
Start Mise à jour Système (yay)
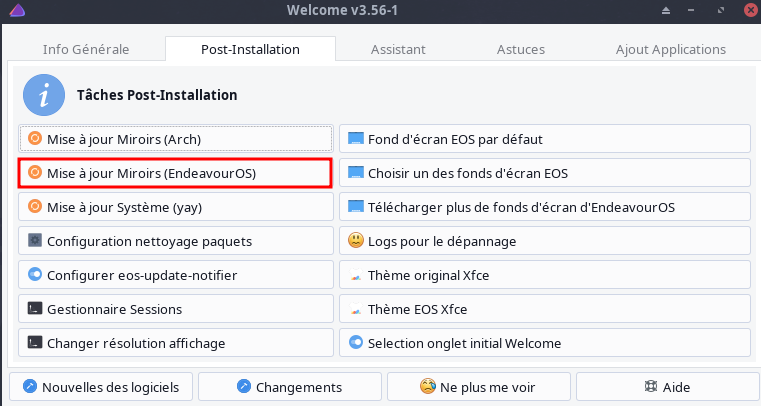pyautogui.click(x=175, y=207)
